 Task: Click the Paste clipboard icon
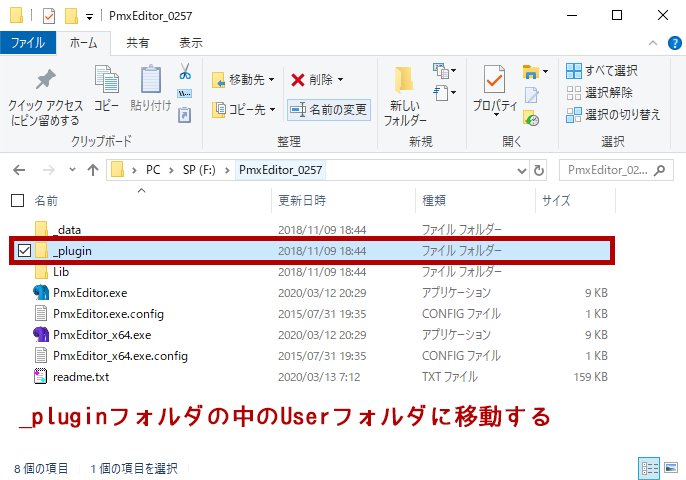(150, 79)
